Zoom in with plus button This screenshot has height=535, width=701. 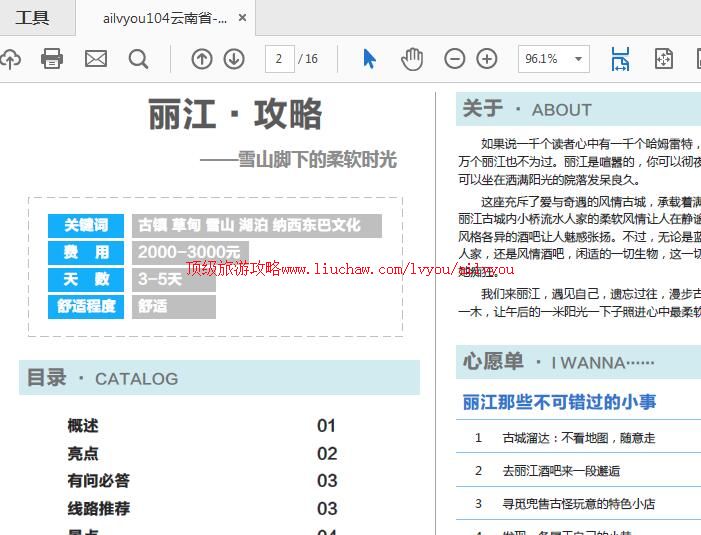point(487,59)
